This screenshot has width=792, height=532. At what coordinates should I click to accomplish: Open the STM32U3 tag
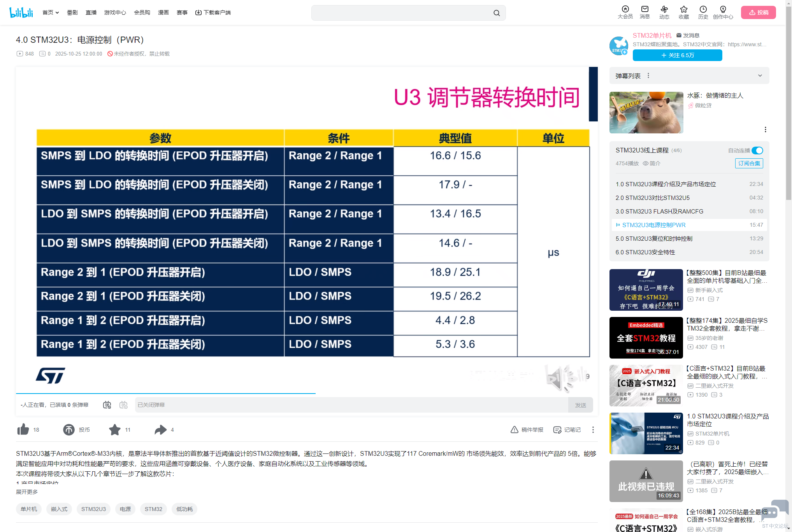pyautogui.click(x=93, y=509)
